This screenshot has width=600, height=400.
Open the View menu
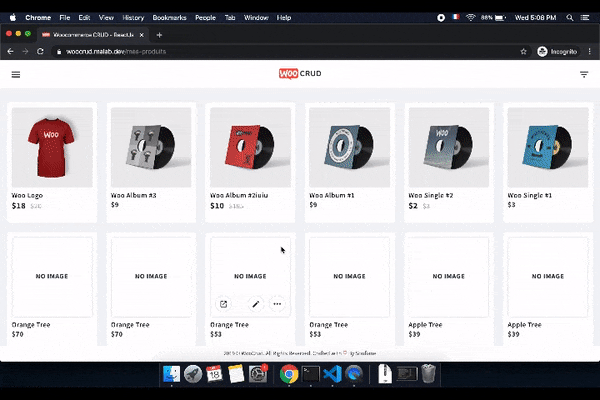click(106, 18)
